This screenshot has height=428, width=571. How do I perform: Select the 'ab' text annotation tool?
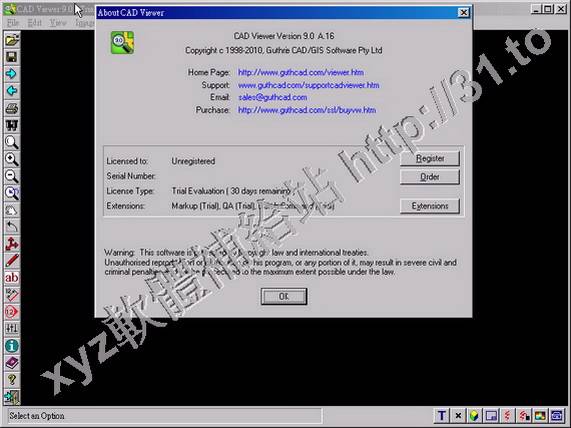(12, 278)
